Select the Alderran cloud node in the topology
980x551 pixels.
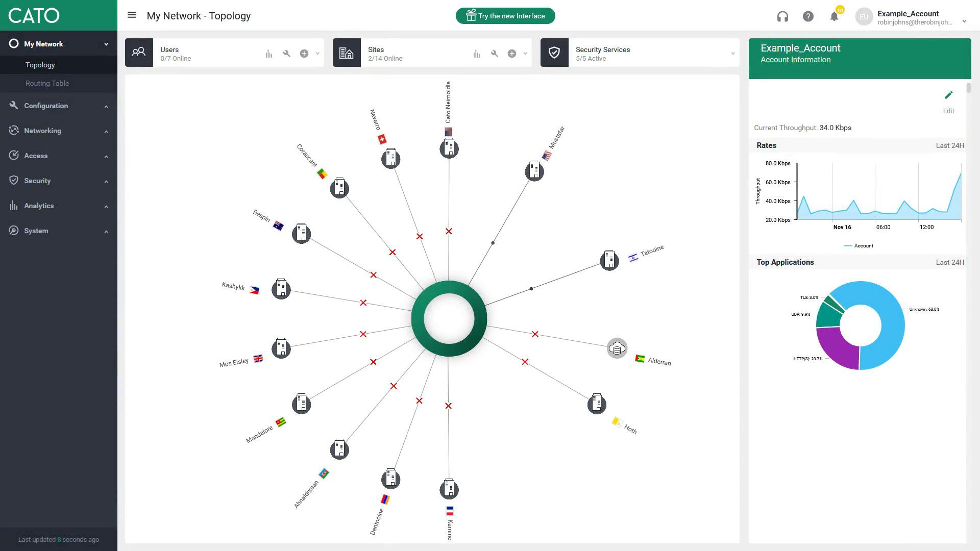(x=616, y=348)
